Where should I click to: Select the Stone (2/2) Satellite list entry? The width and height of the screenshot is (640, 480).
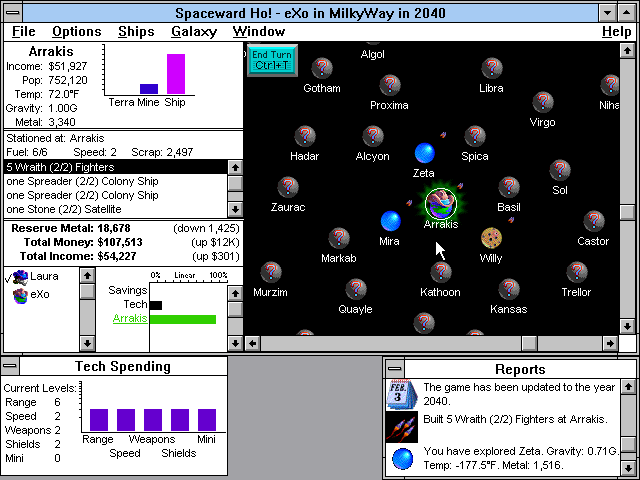tap(63, 209)
